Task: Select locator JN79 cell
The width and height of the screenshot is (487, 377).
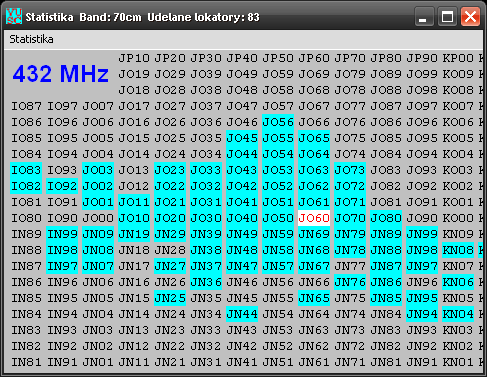Action: click(350, 234)
